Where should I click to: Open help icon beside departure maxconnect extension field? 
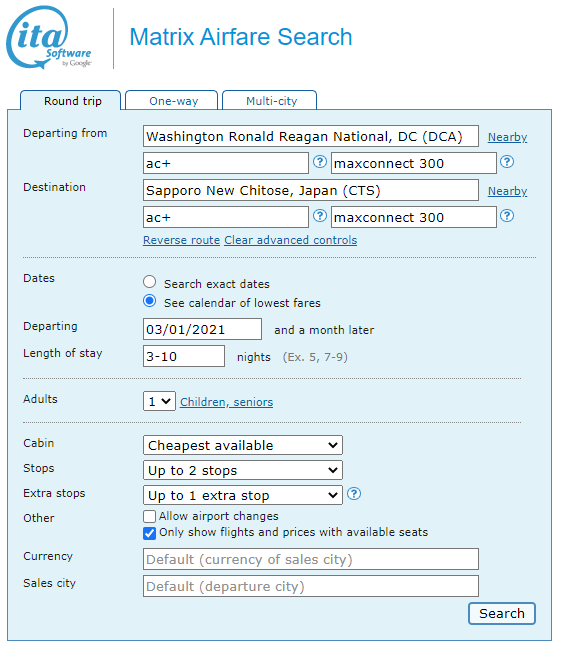pyautogui.click(x=507, y=162)
